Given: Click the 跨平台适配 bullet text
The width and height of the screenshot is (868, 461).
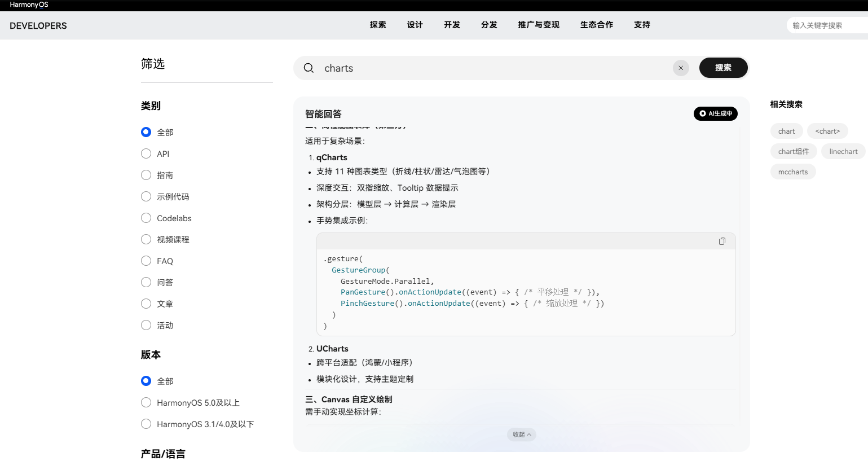Looking at the screenshot, I should coord(364,363).
